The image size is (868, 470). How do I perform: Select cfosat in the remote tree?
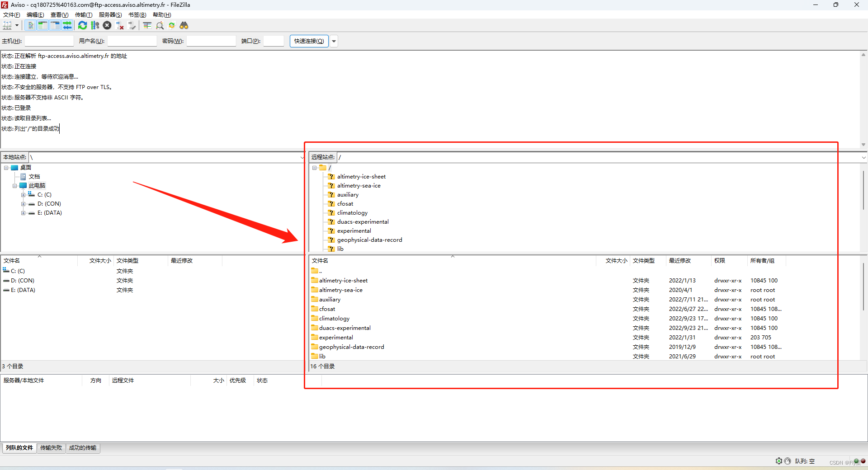(x=345, y=204)
